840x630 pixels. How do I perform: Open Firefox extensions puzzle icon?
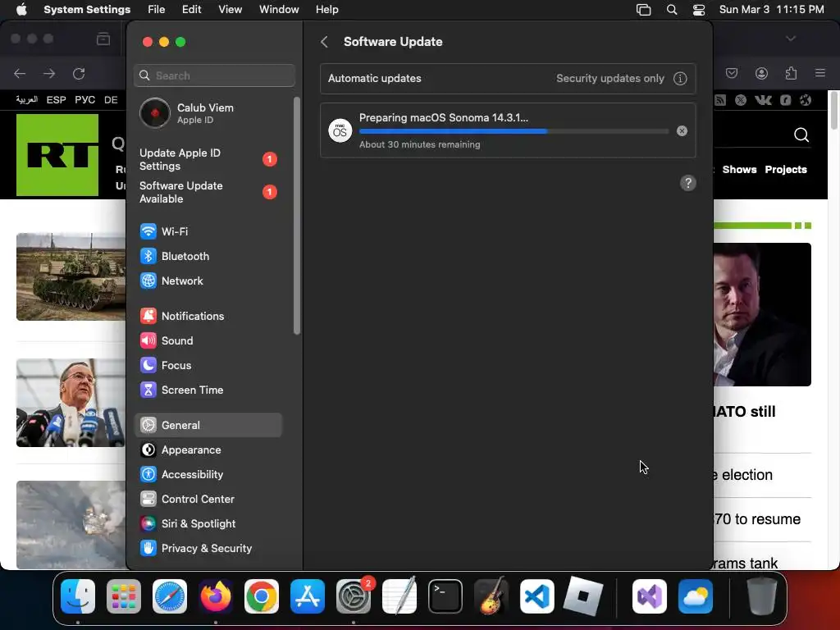(792, 73)
